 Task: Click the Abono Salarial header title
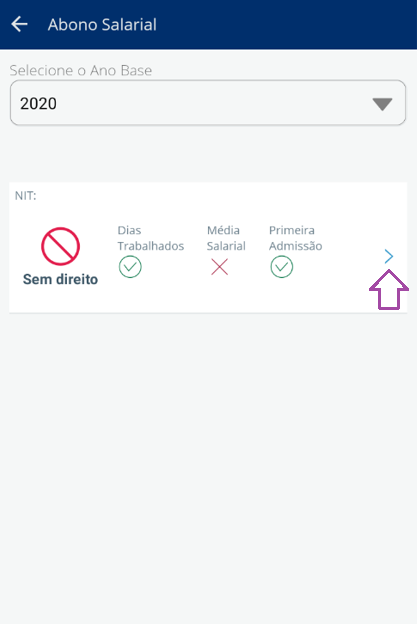click(x=102, y=25)
